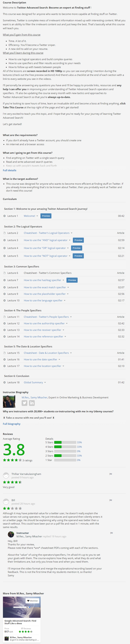The height and width of the screenshot is (644, 130).
Task: Click article icon beside Lecture 15
Action: (x=4, y=353)
